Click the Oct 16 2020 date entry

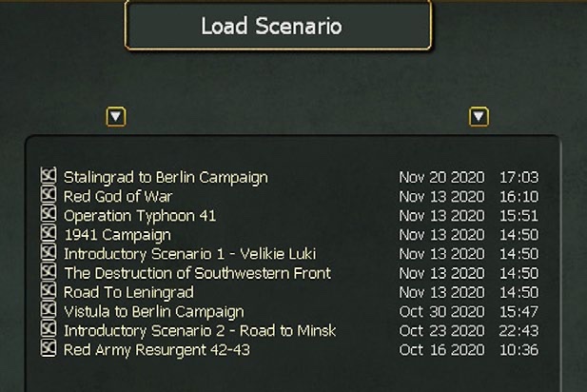(x=441, y=349)
